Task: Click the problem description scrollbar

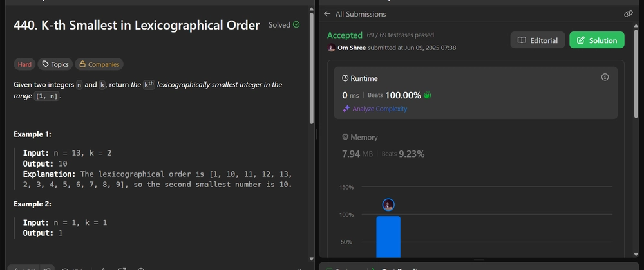Action: coord(311,69)
